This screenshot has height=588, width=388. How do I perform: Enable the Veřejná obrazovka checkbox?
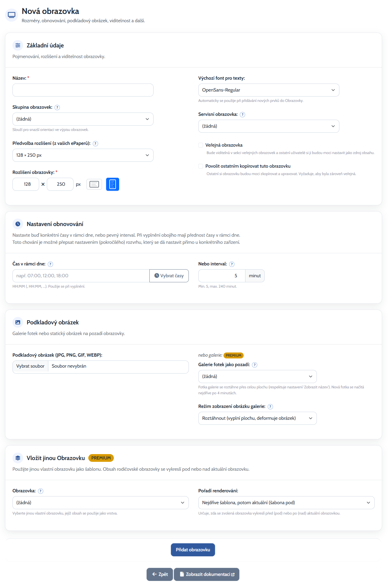pyautogui.click(x=201, y=145)
